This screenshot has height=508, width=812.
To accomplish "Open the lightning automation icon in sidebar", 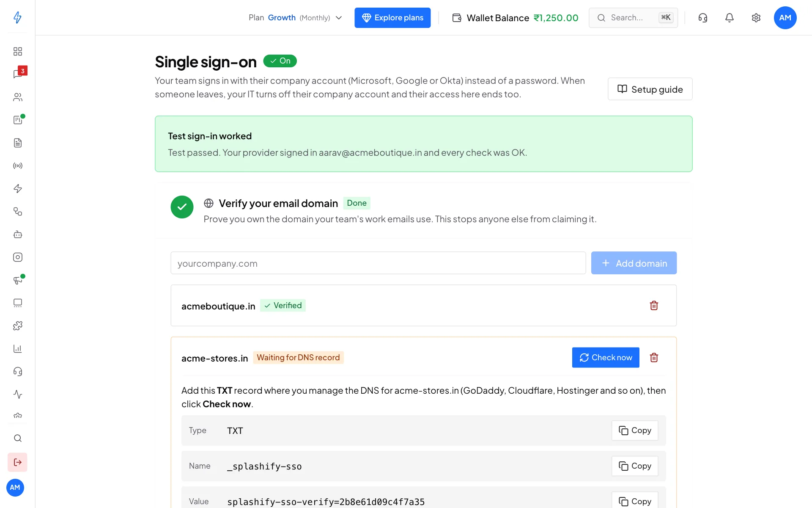I will coord(17,188).
